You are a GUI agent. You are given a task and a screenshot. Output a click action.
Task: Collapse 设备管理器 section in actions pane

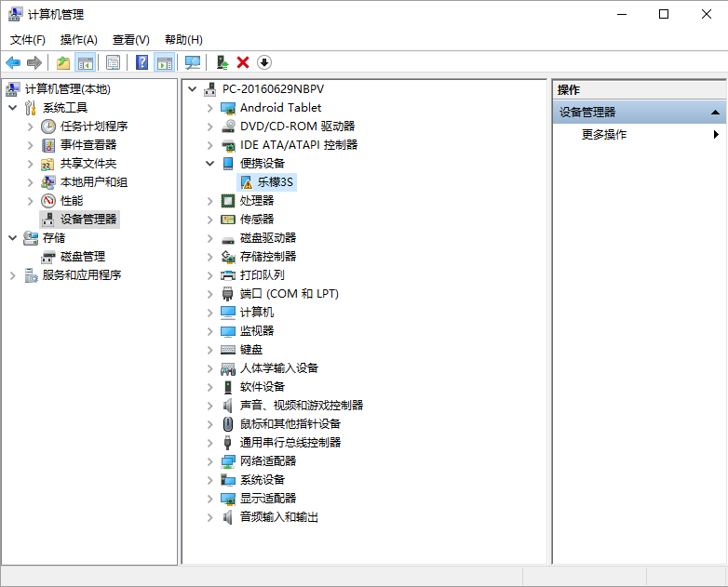pos(715,113)
